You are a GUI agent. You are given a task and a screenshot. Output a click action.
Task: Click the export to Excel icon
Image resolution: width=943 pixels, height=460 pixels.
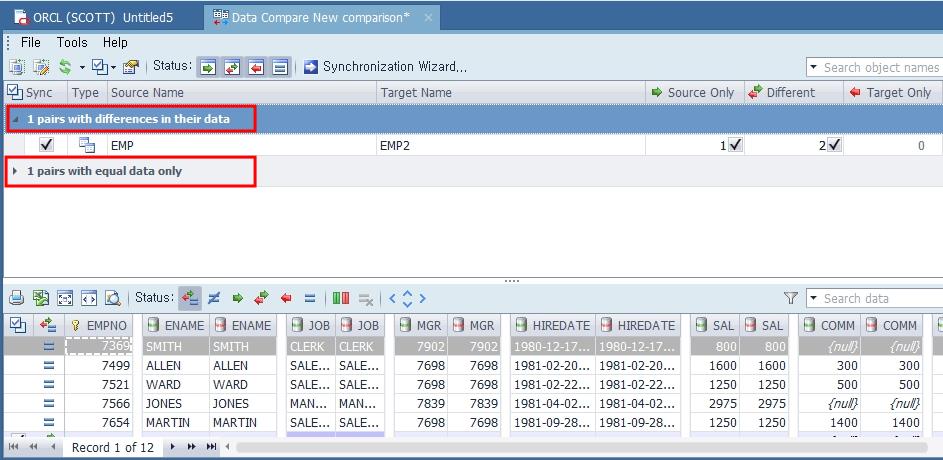click(x=41, y=298)
